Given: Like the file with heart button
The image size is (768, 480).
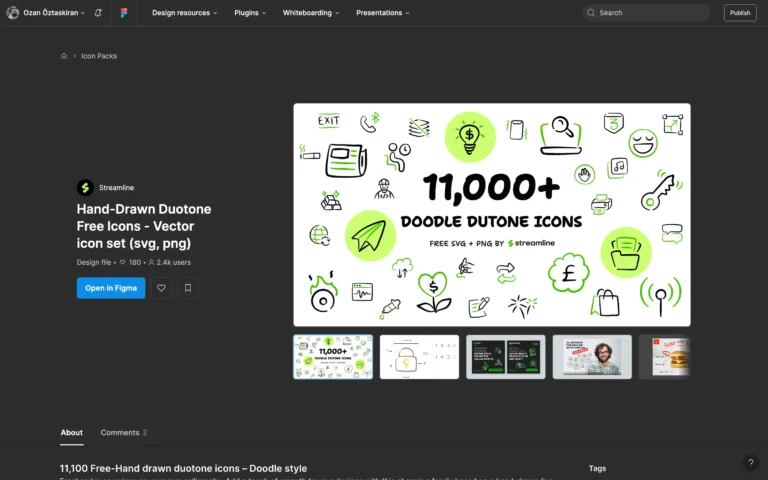Looking at the screenshot, I should pos(160,288).
